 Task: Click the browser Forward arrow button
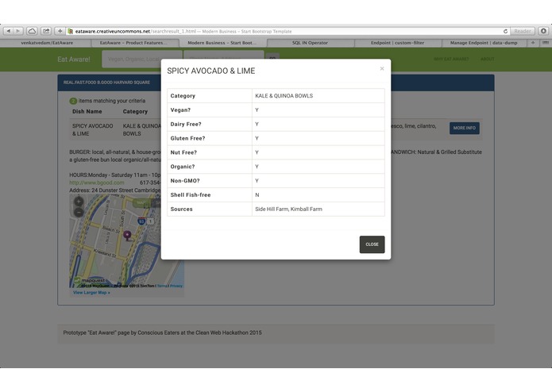click(x=18, y=31)
